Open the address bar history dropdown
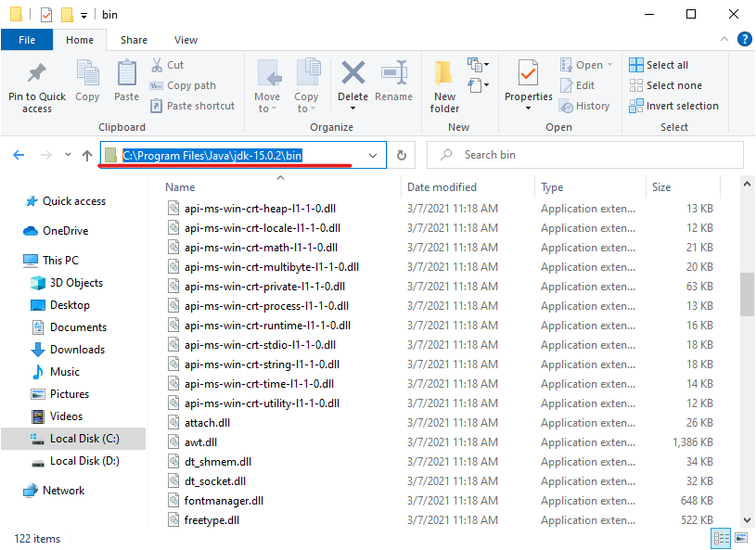The height and width of the screenshot is (550, 756). pyautogui.click(x=373, y=155)
